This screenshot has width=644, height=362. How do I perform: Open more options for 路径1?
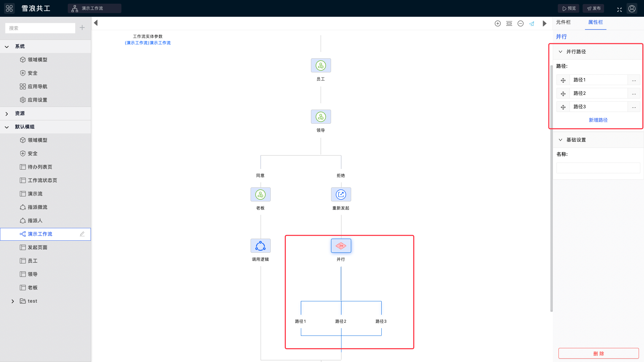(x=634, y=80)
